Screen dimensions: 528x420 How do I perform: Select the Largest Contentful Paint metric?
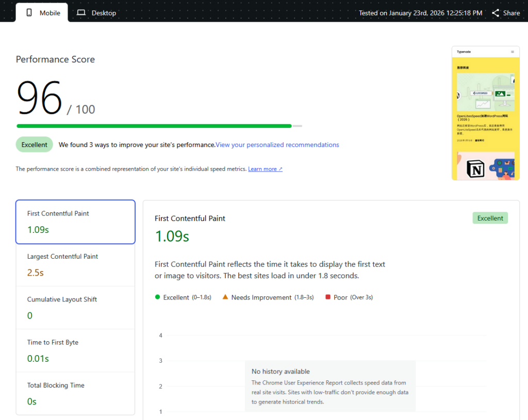click(75, 264)
